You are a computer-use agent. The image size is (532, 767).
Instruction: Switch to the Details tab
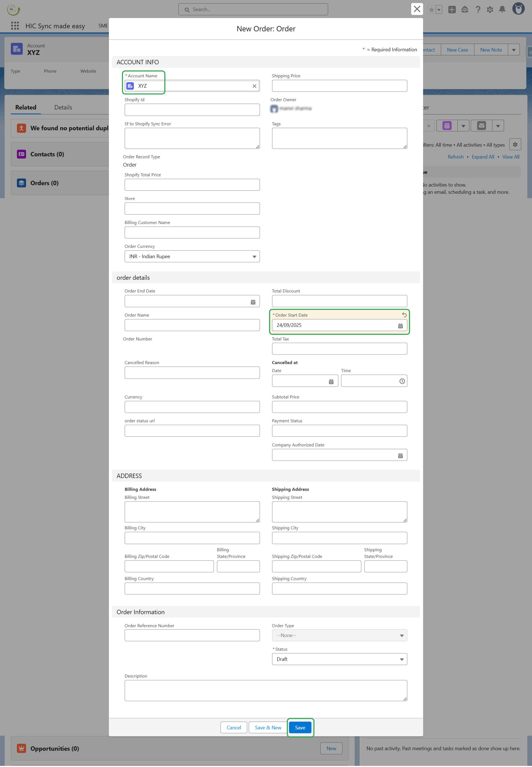(63, 107)
